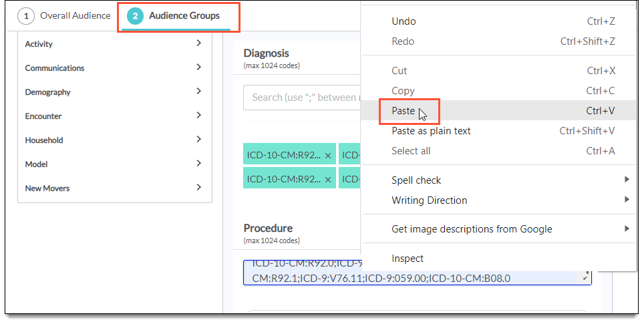This screenshot has height=324, width=644.
Task: Select Paste as plain text option
Action: pos(431,131)
